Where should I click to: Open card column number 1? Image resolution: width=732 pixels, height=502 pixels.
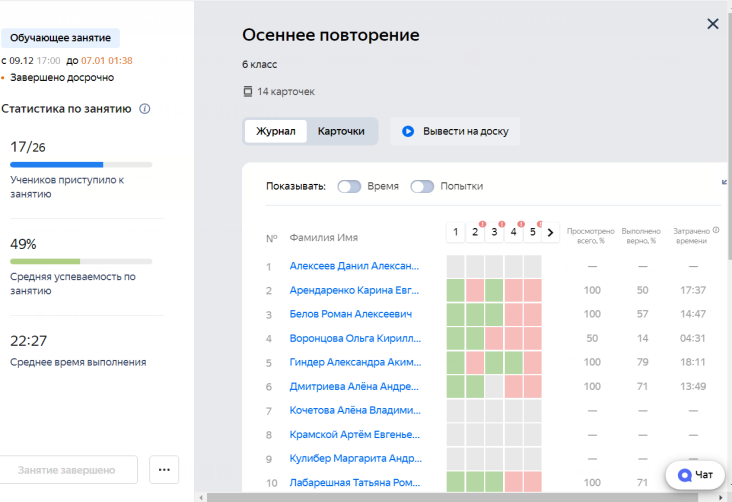tap(455, 232)
